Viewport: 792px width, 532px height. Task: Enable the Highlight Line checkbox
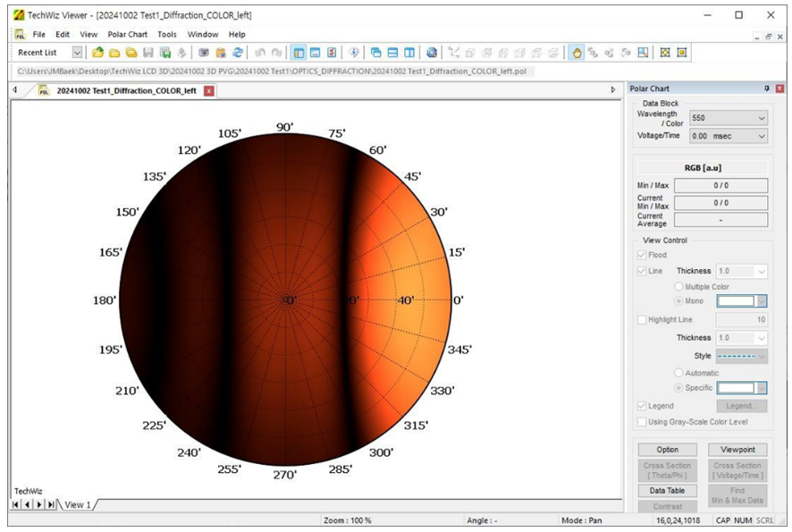tap(641, 320)
